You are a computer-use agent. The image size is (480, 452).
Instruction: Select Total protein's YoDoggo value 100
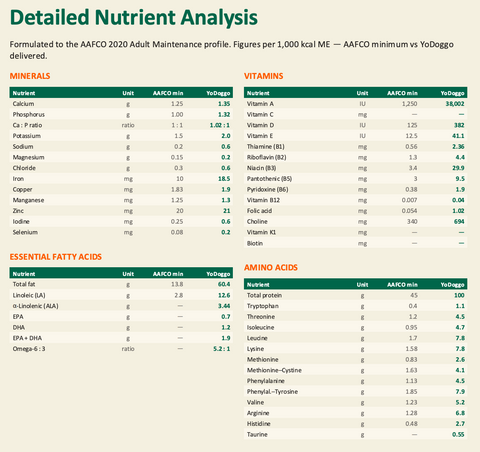459,295
